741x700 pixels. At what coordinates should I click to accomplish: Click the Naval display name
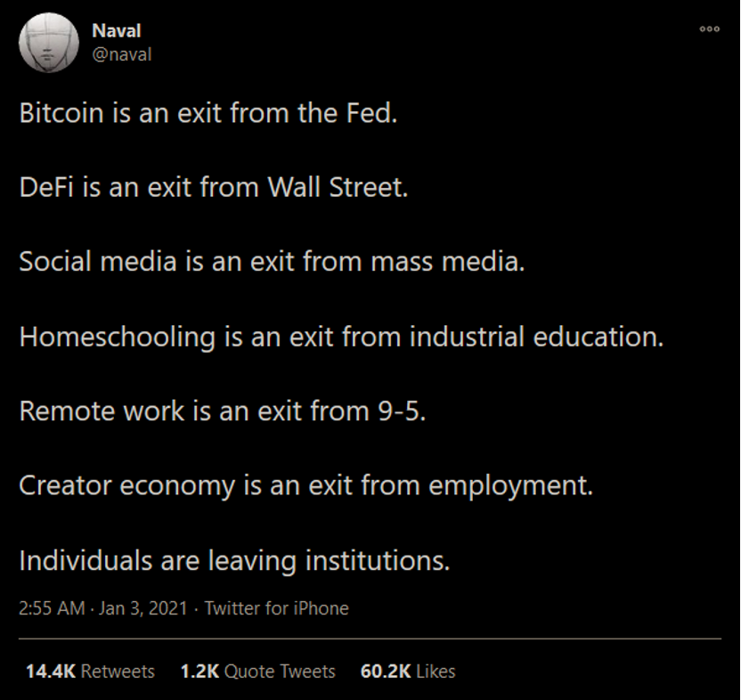pos(117,30)
